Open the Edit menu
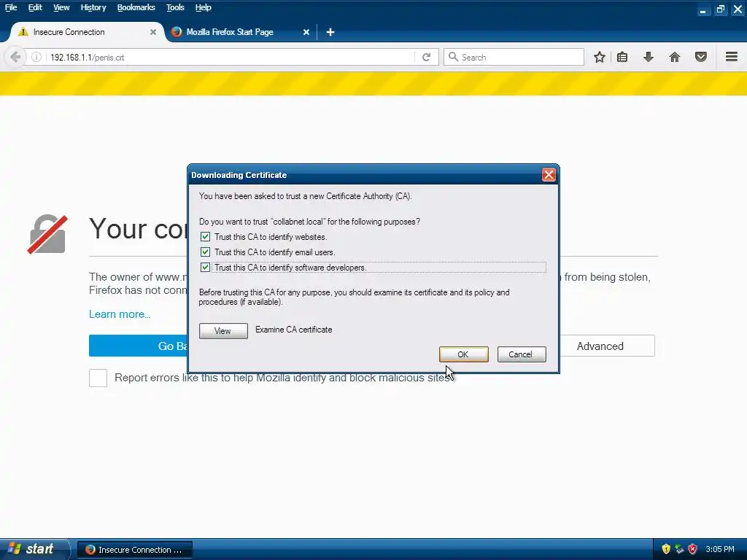This screenshot has width=747, height=560. tap(35, 7)
